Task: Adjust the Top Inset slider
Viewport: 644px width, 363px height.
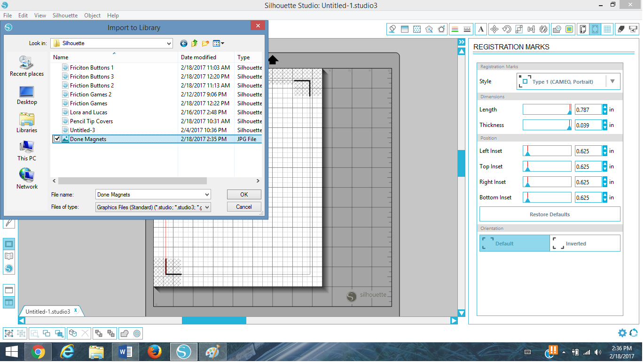Action: pyautogui.click(x=547, y=166)
